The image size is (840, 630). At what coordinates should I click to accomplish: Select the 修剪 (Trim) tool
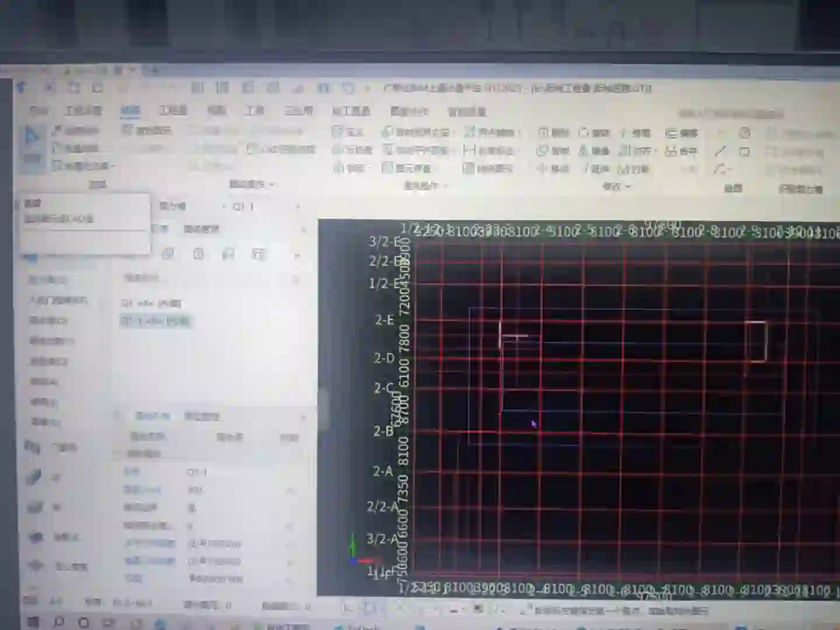point(635,133)
